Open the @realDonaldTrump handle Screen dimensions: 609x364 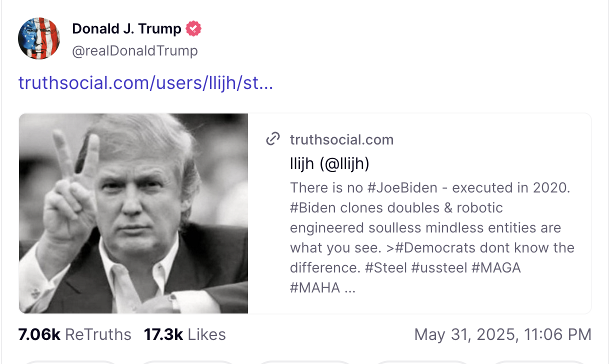click(x=135, y=51)
